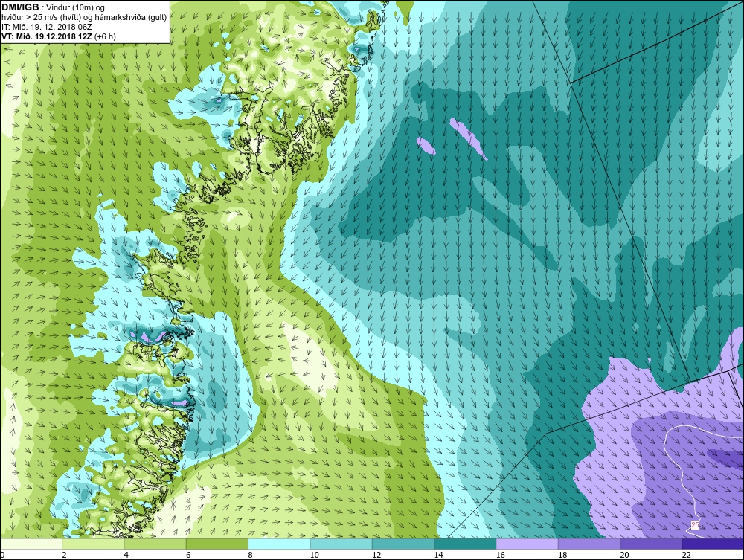Click the valid time 'VT: Mið. 19.12.2018 12Z'
This screenshot has width=744, height=560.
(47, 36)
